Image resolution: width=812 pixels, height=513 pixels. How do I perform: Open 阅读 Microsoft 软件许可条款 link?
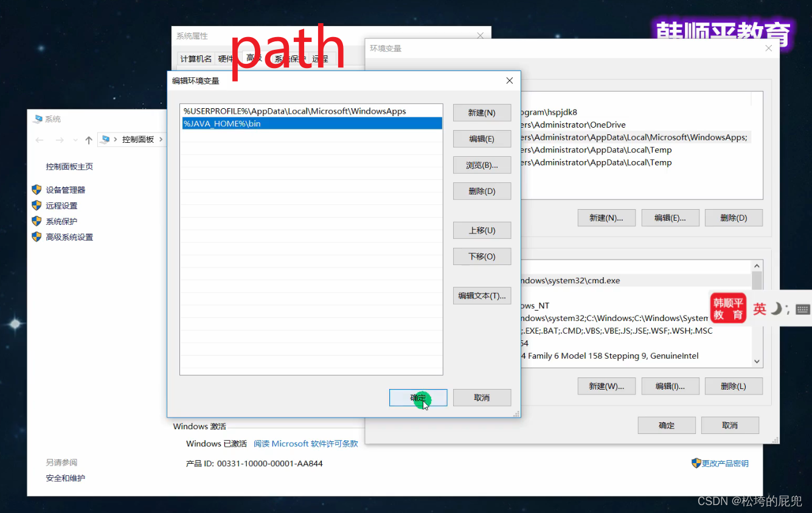306,444
